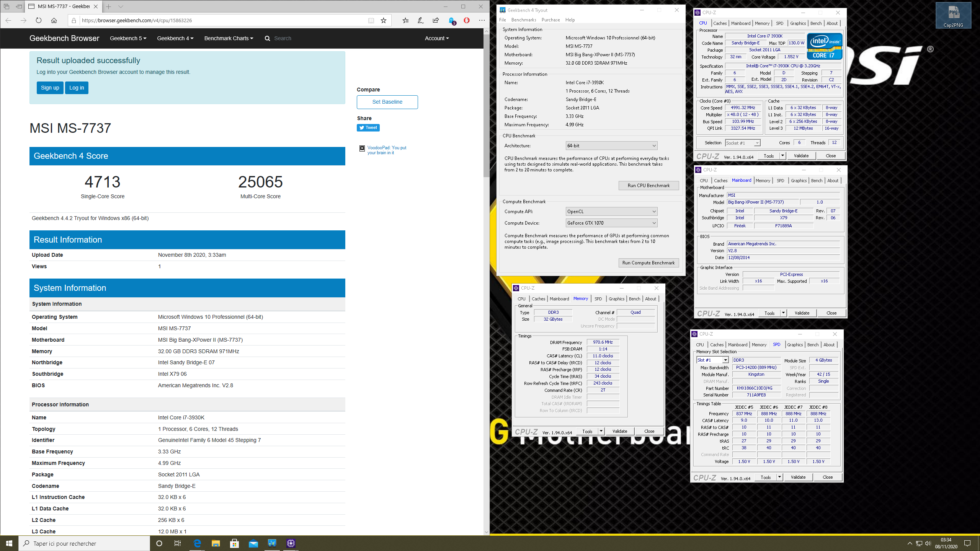Open Windows Start menu
The image size is (980, 551).
coord(9,543)
